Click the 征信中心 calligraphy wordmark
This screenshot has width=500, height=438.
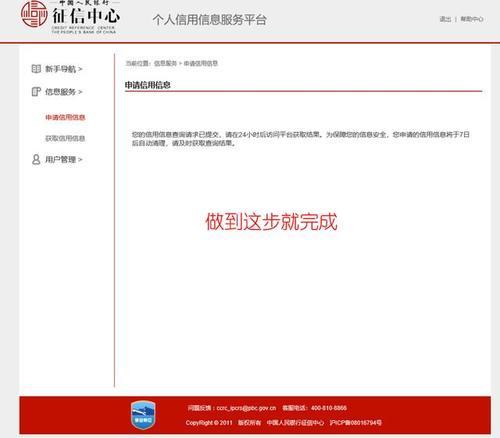coord(86,16)
